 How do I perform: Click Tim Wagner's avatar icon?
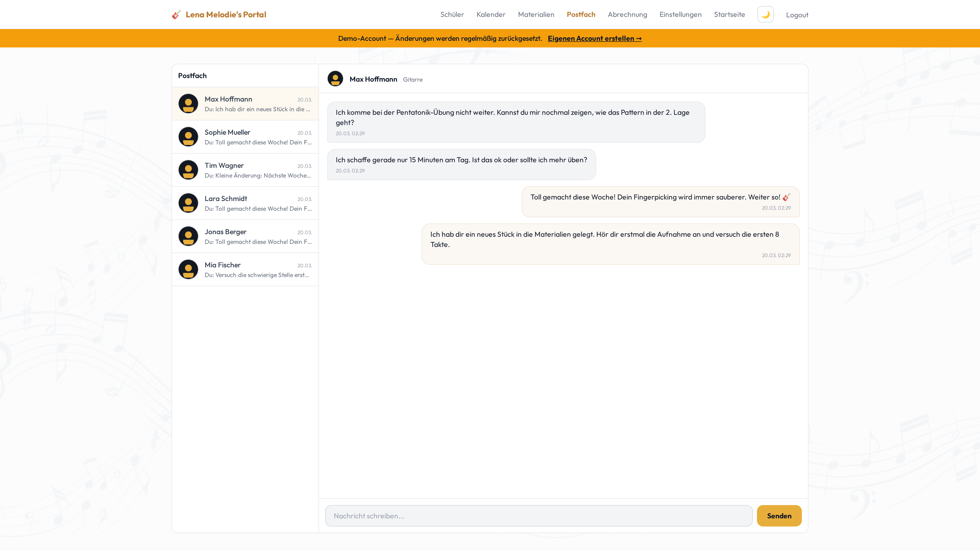[x=188, y=170]
